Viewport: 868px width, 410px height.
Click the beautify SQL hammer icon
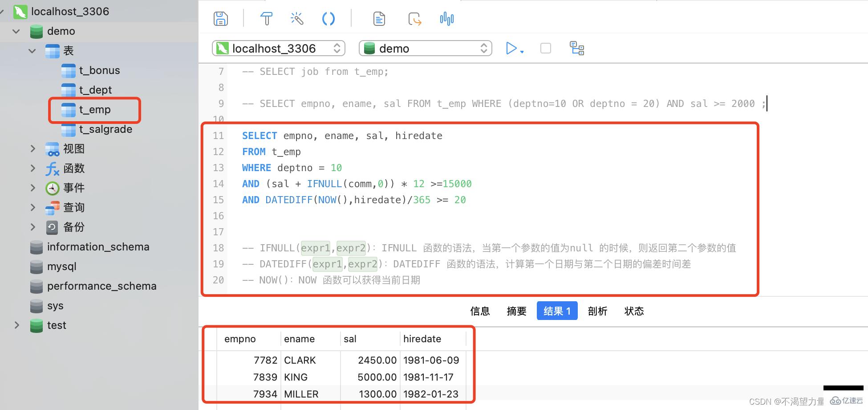coord(266,18)
